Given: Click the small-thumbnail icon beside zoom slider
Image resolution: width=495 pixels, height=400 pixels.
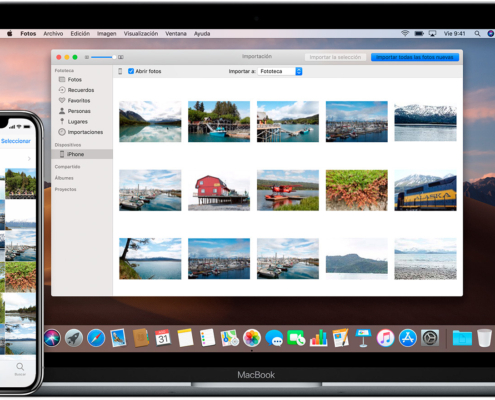Looking at the screenshot, I should click(87, 57).
